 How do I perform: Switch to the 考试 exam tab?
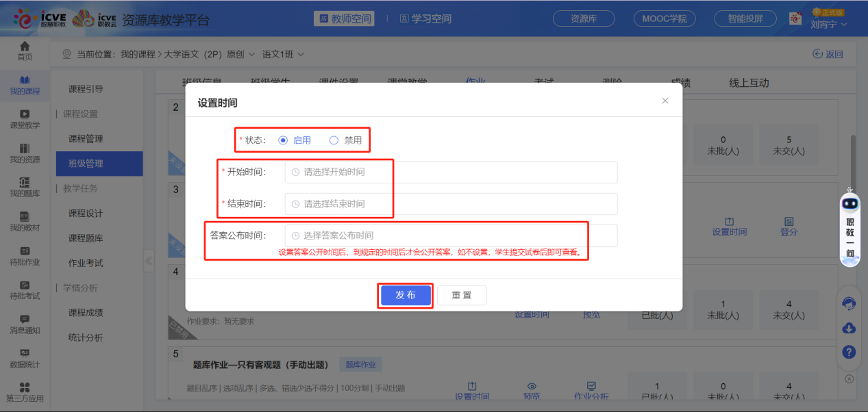tap(543, 81)
